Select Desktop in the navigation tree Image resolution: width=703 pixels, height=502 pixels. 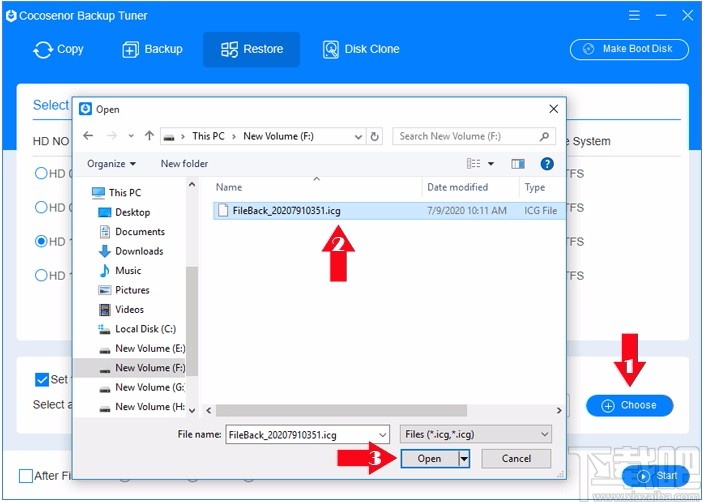[124, 212]
